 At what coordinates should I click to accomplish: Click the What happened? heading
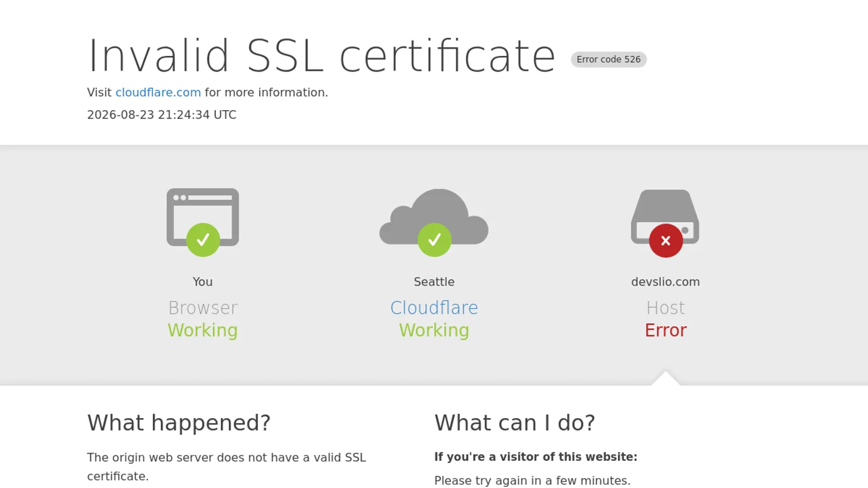click(x=179, y=423)
